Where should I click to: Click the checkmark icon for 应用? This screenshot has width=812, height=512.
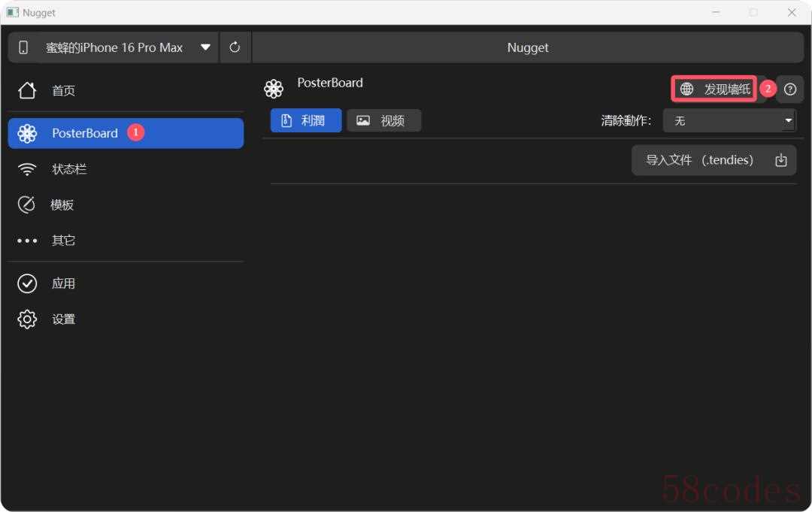click(27, 283)
